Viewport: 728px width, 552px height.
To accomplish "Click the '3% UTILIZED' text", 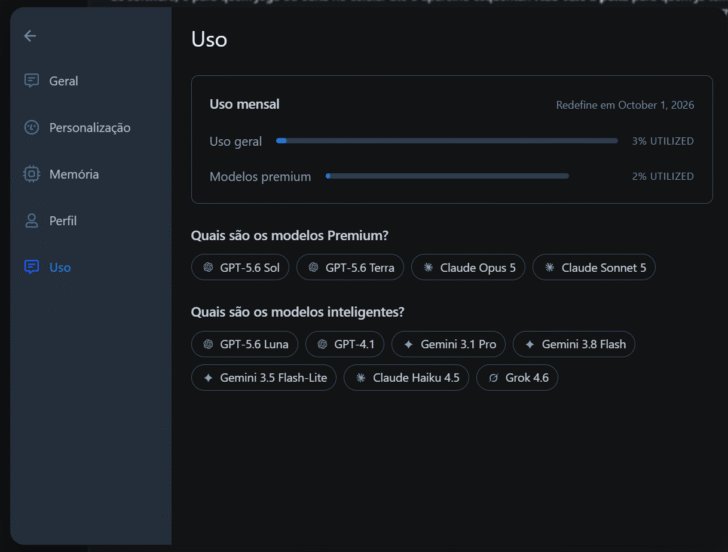I will click(x=663, y=141).
